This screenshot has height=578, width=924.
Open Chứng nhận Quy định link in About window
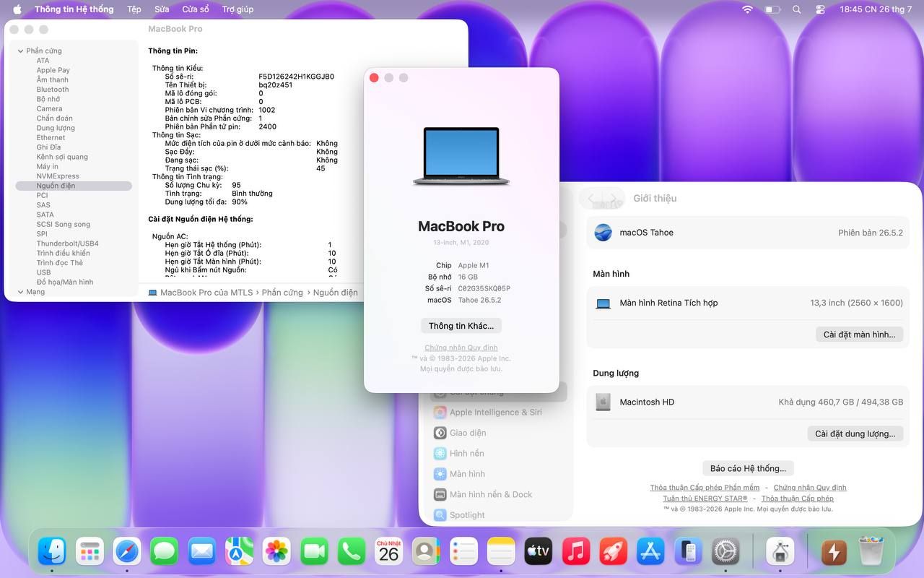coord(461,348)
